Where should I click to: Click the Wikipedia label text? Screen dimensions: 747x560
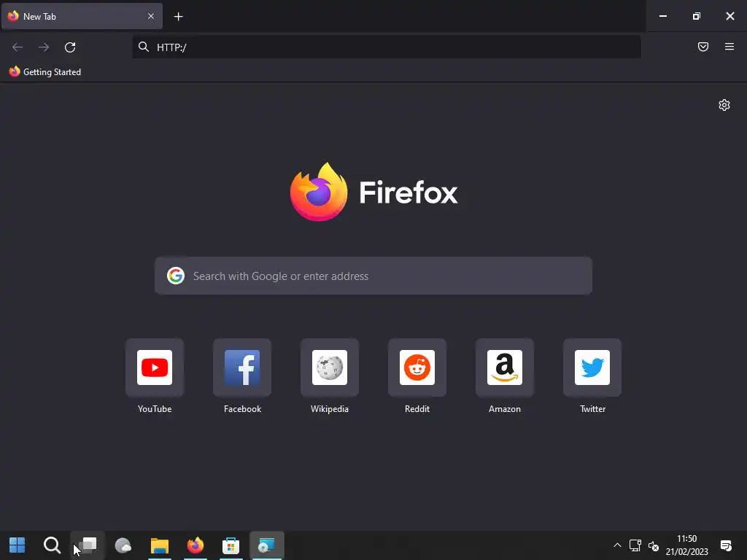(x=330, y=409)
